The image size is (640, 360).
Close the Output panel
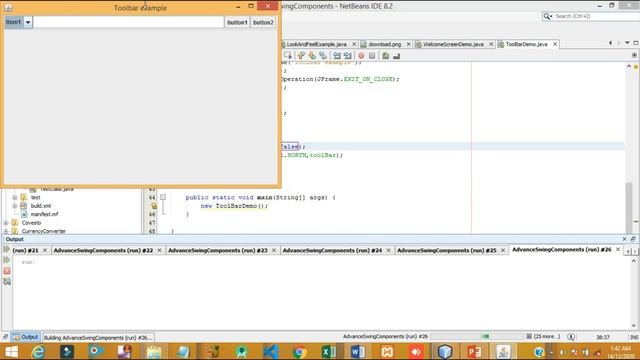tap(624, 239)
